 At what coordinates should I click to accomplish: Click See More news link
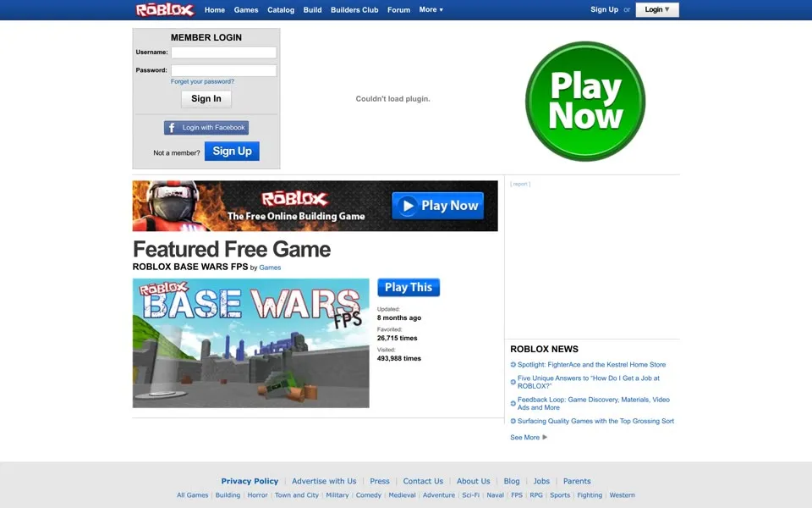click(524, 438)
